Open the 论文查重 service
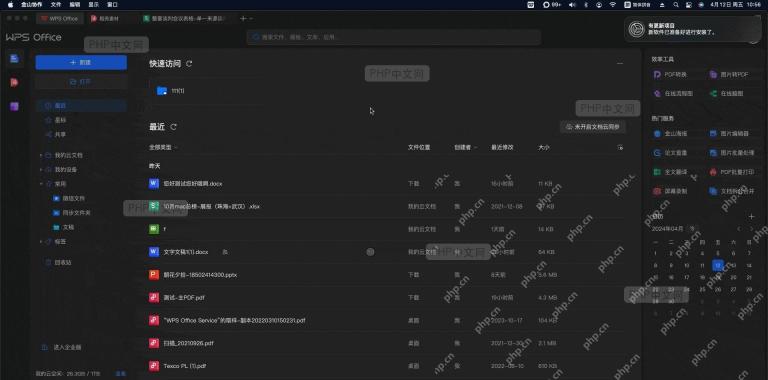 pyautogui.click(x=671, y=153)
